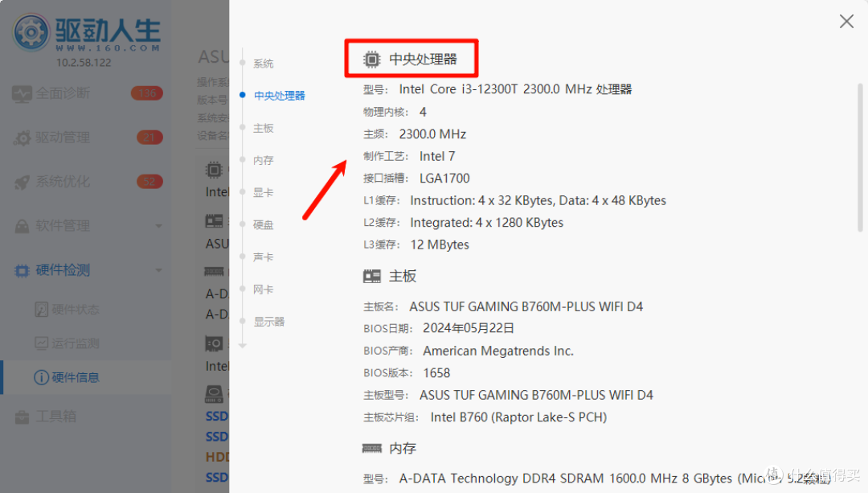
Task: Click the 软件管理 bag icon
Action: (23, 227)
